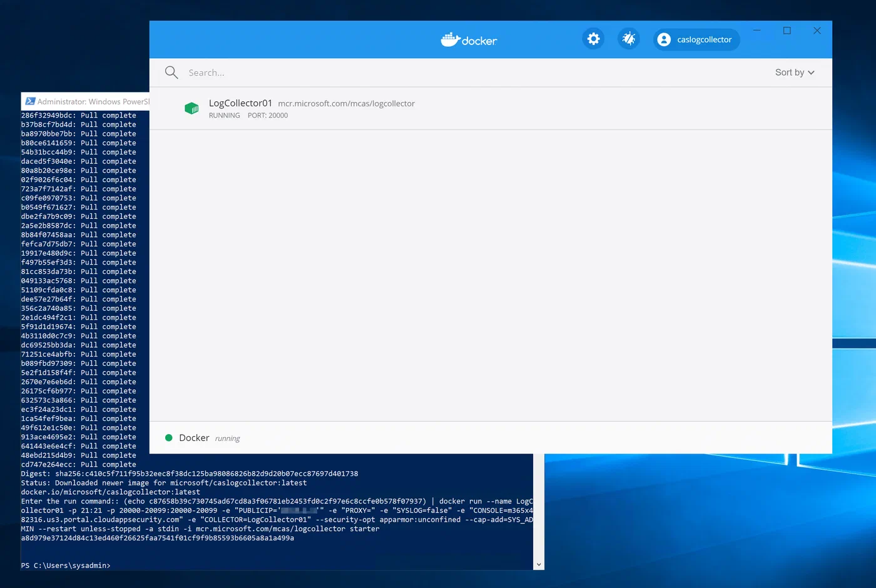Click the green Docker status indicator dot
Image resolution: width=876 pixels, height=588 pixels.
tap(168, 438)
